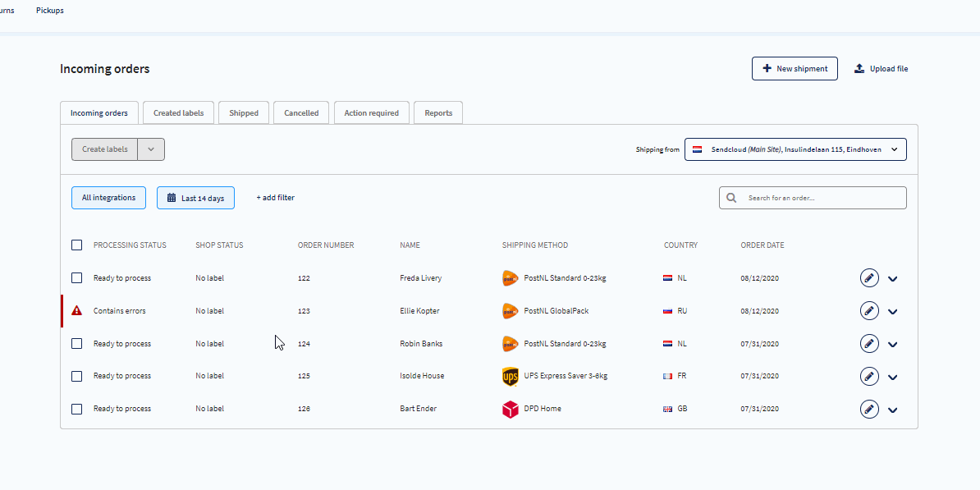
Task: Edit order 122 with pencil icon
Action: 869,278
